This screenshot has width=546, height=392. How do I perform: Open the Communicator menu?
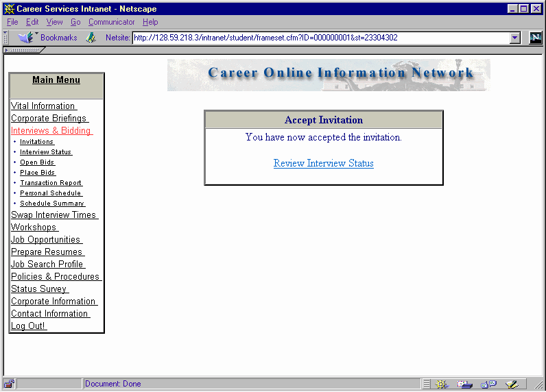pyautogui.click(x=111, y=22)
